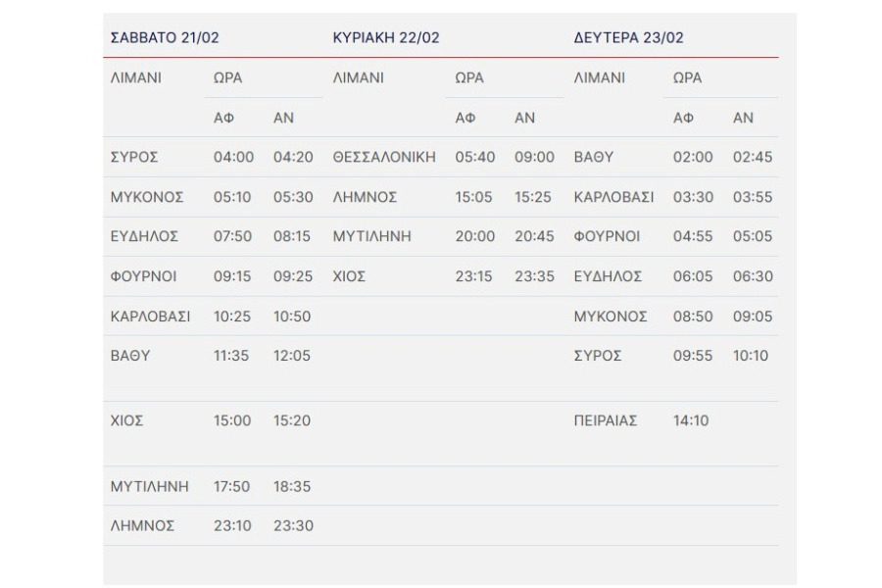Choose ΒΑΘΥ in the Monday schedule
882x588 pixels.
click(x=594, y=157)
